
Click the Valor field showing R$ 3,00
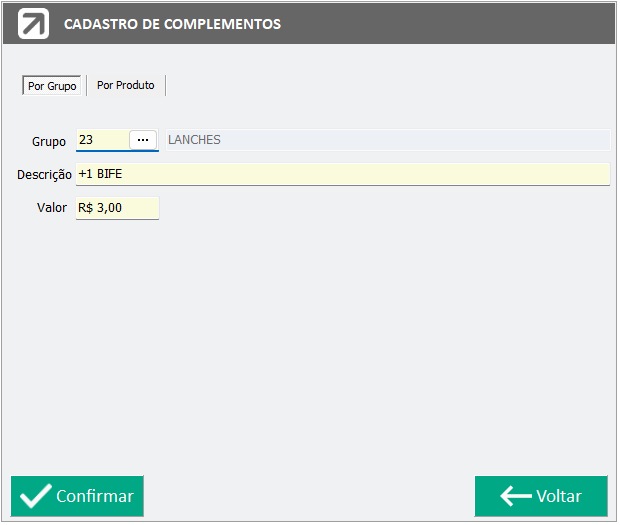coord(117,208)
